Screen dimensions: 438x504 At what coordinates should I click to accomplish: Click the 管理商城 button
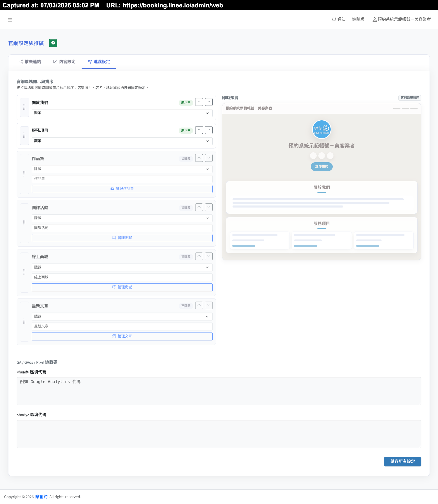(x=122, y=287)
